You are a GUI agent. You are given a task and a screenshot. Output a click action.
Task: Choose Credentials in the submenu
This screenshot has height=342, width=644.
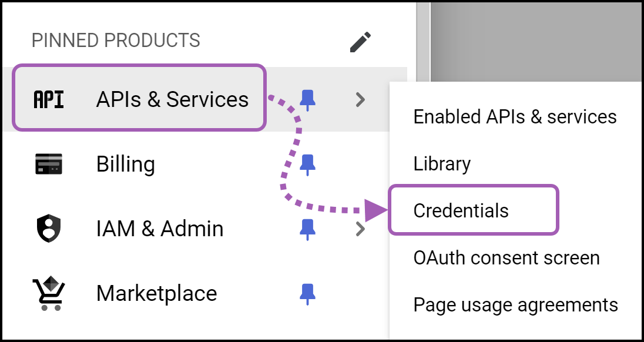click(x=461, y=210)
